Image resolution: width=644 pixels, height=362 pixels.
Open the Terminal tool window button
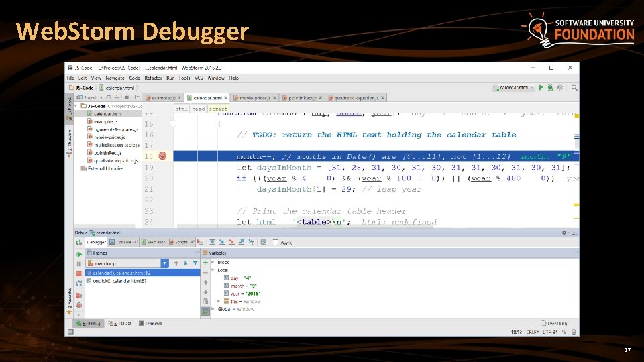(x=150, y=323)
